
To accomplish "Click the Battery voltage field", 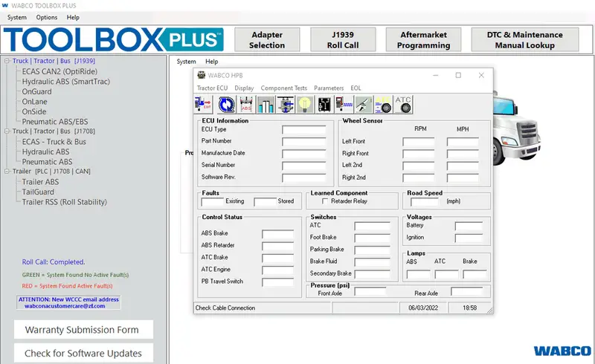I will click(x=469, y=227).
